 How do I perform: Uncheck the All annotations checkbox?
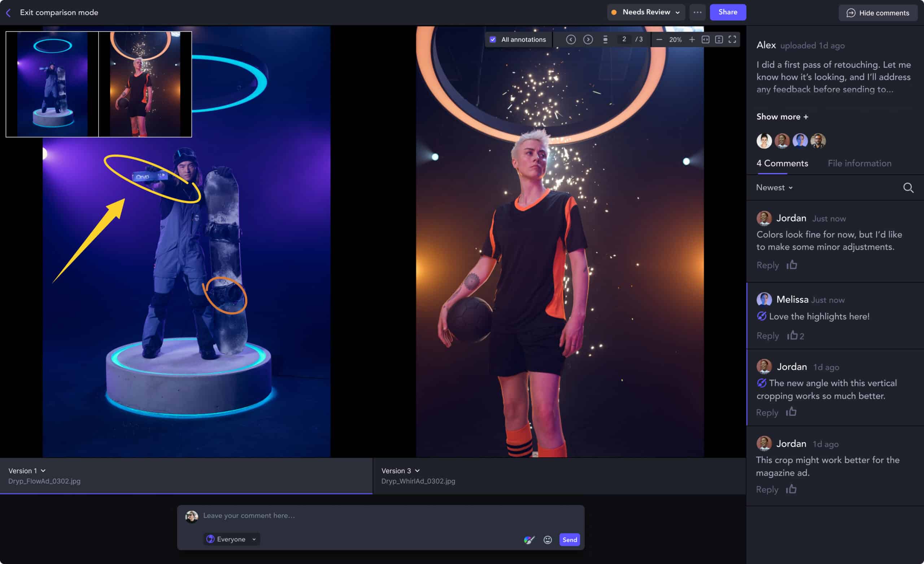493,39
